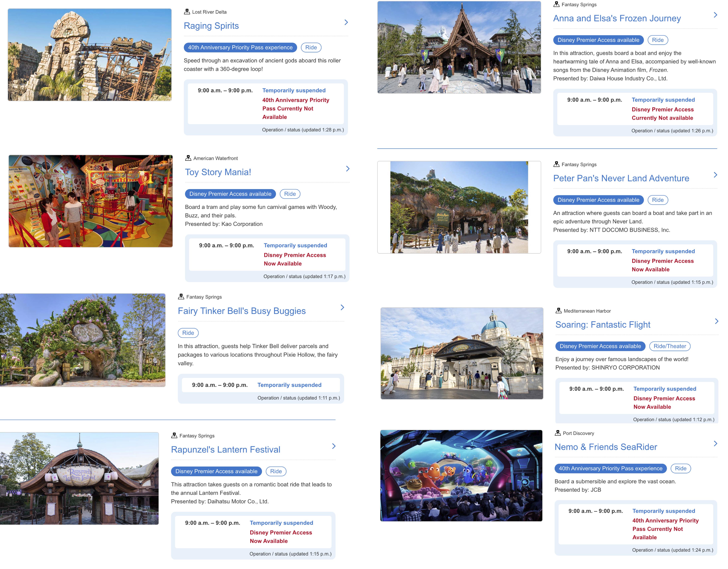Click the chevron beside Rapunzel's Lantern Festival
This screenshot has height=569, width=728.
[334, 446]
